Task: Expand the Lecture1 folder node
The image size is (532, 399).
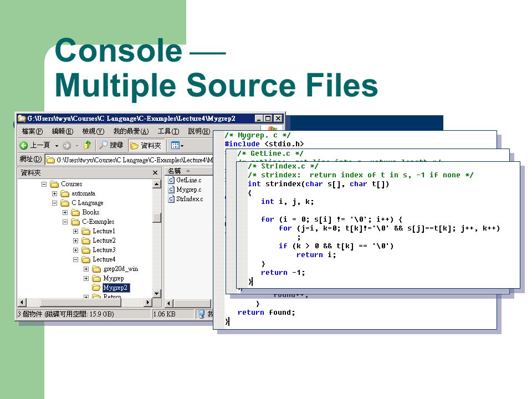Action: click(x=76, y=232)
